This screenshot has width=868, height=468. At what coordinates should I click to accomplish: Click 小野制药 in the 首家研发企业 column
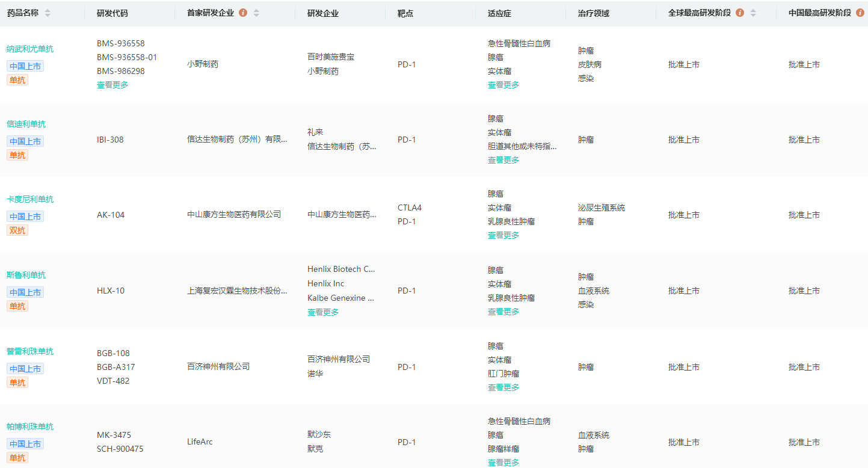(203, 64)
